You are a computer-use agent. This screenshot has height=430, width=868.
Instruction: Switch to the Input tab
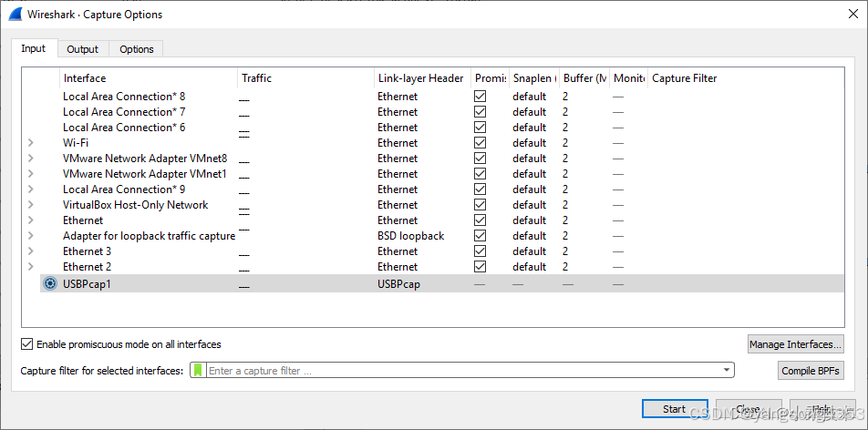pos(33,48)
